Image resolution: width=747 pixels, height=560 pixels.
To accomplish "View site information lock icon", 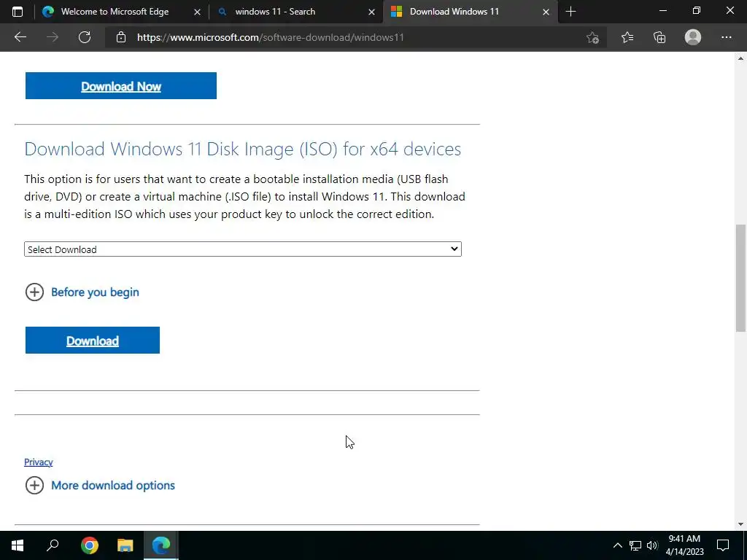I will 121,37.
